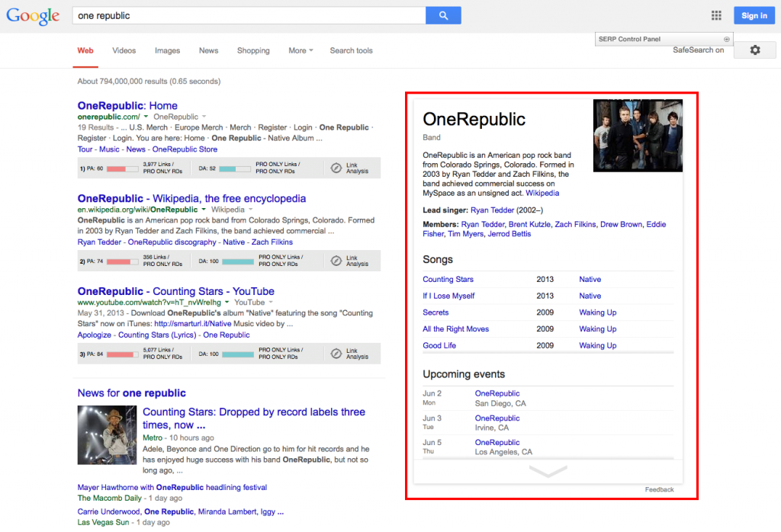Viewport: 781px width, 532px height.
Task: Switch to the News tab
Action: (x=209, y=50)
